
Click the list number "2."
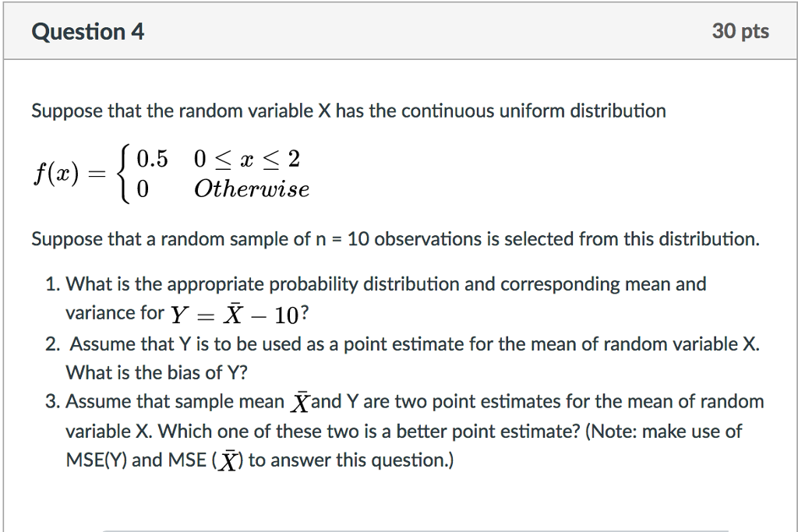[52, 344]
